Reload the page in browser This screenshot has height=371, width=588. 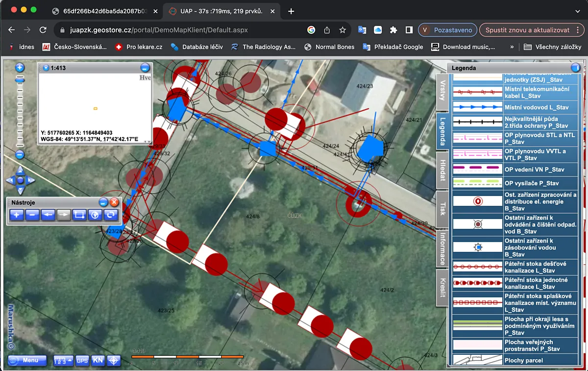(43, 30)
